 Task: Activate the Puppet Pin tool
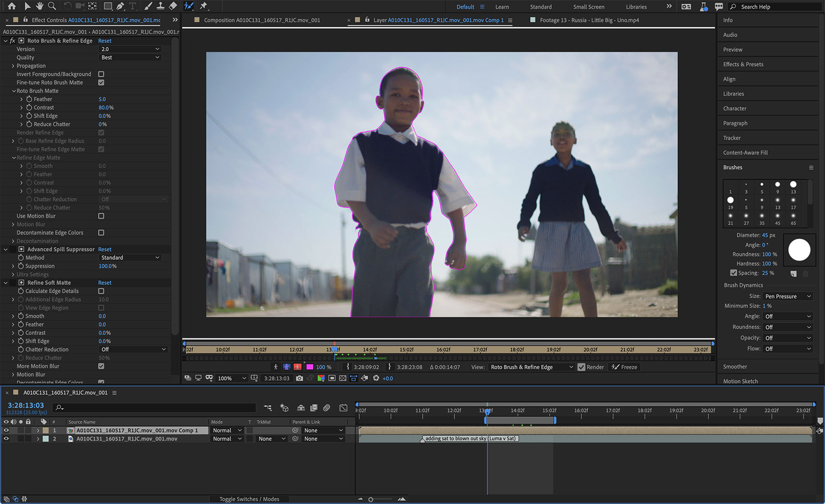pyautogui.click(x=204, y=6)
